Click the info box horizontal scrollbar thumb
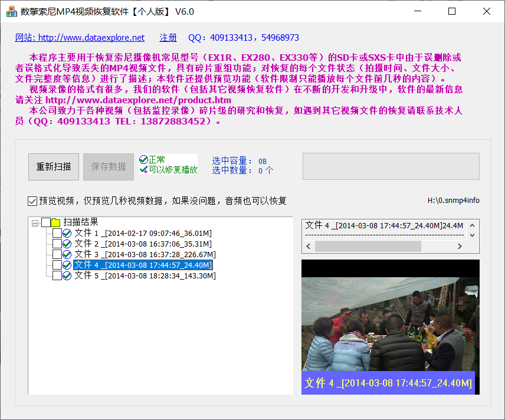505x420 pixels. [368, 247]
